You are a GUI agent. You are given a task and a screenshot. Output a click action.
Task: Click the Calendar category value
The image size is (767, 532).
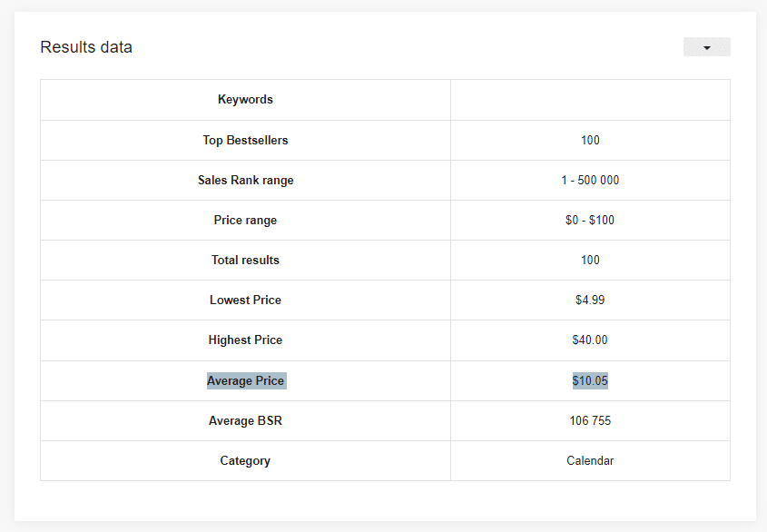point(590,460)
